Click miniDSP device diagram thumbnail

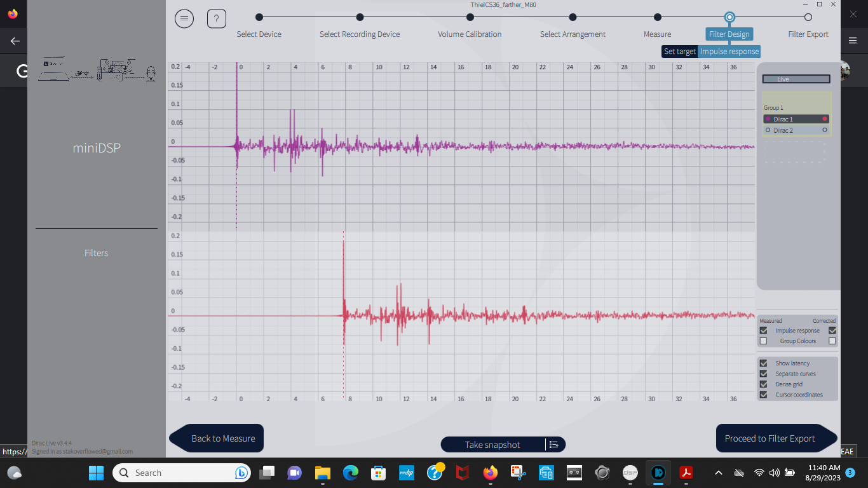(x=97, y=70)
